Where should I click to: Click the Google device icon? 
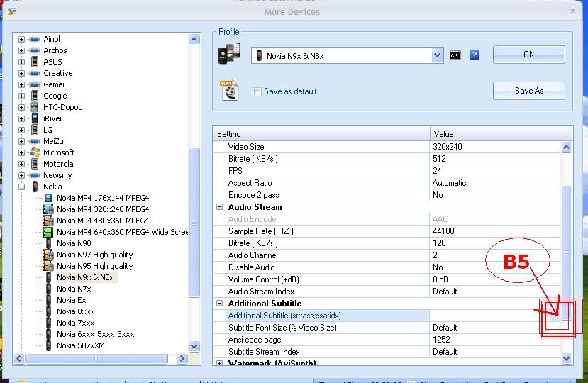(x=35, y=96)
